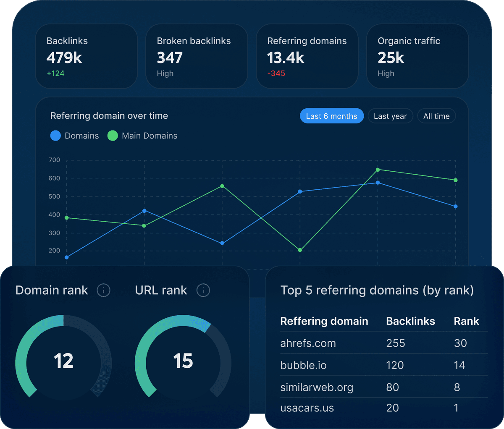Click the Domain rank gauge showing 12

pos(63,361)
